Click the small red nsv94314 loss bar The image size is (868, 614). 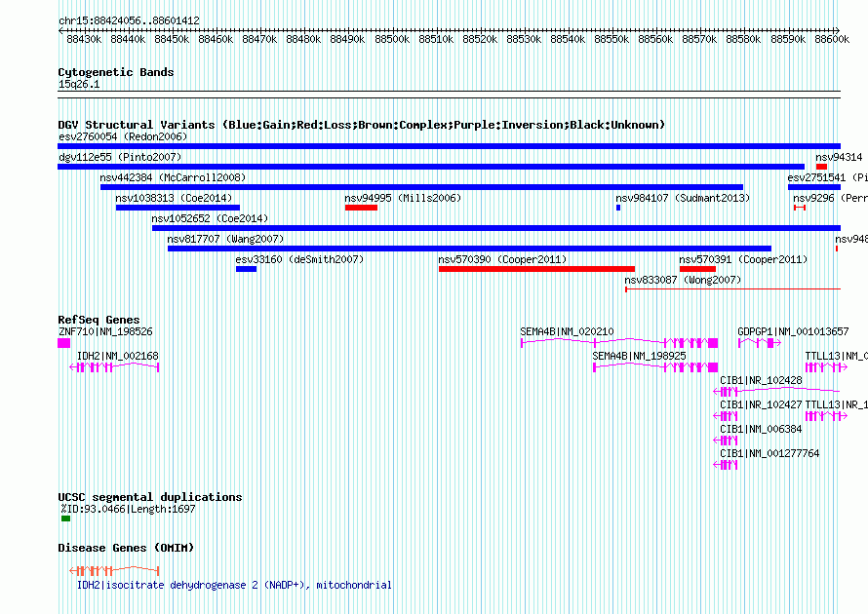point(821,167)
